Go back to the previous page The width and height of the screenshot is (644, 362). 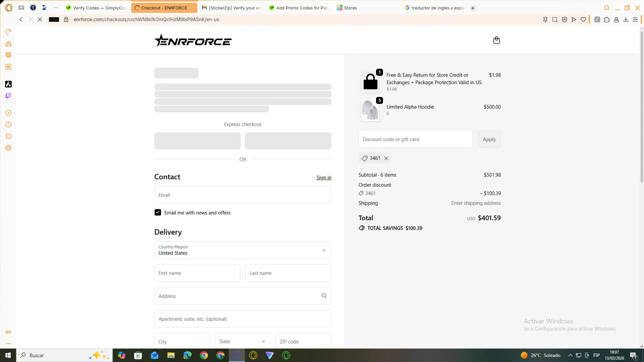tap(21, 20)
